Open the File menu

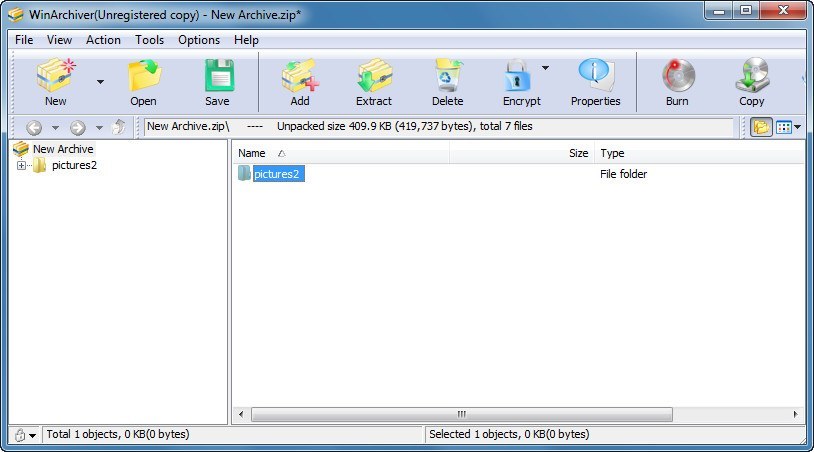point(24,40)
